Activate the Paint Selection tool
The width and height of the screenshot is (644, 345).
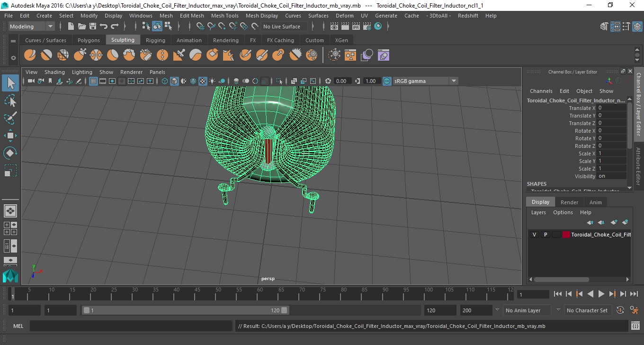click(10, 118)
